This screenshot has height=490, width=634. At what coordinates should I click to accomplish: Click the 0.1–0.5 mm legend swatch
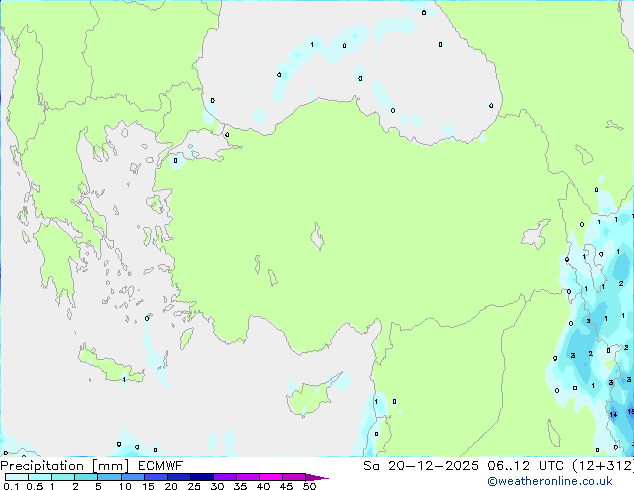(x=17, y=477)
